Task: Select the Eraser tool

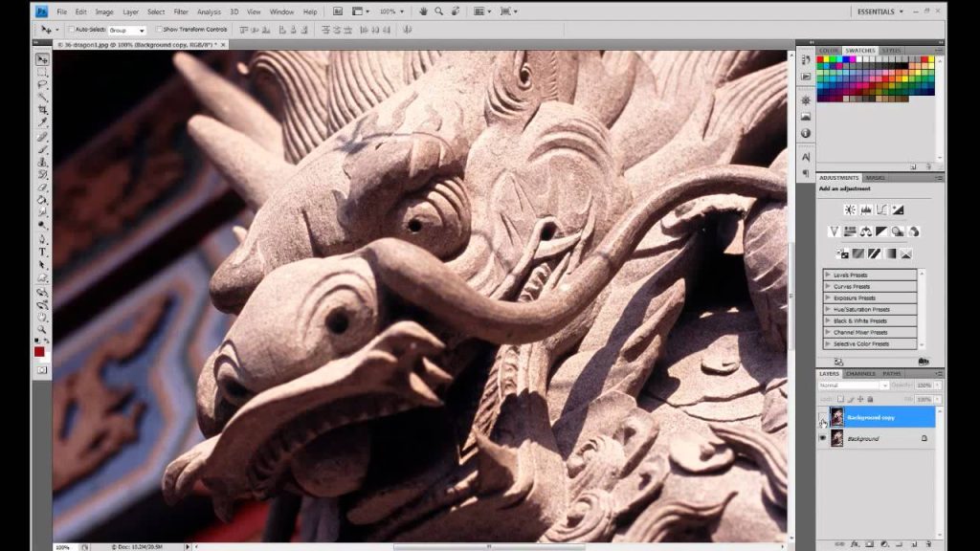Action: click(42, 187)
